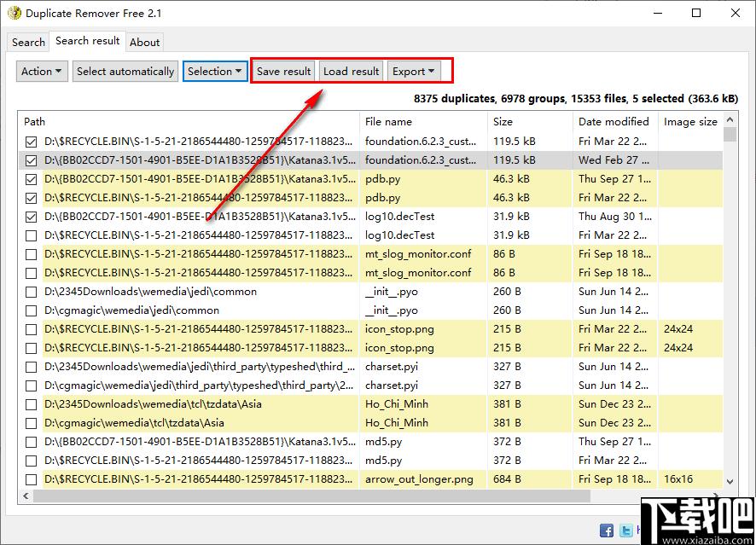Click the Save result button
This screenshot has height=545, width=756.
283,72
